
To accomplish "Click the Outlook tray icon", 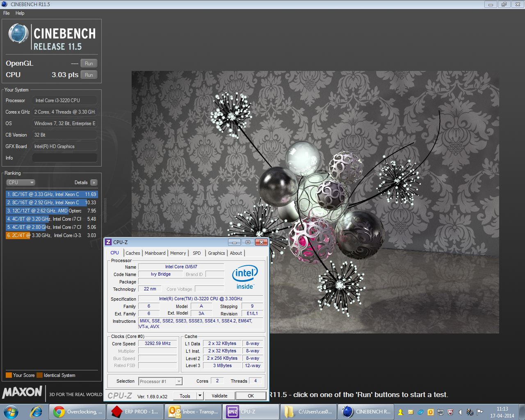I will [x=430, y=412].
